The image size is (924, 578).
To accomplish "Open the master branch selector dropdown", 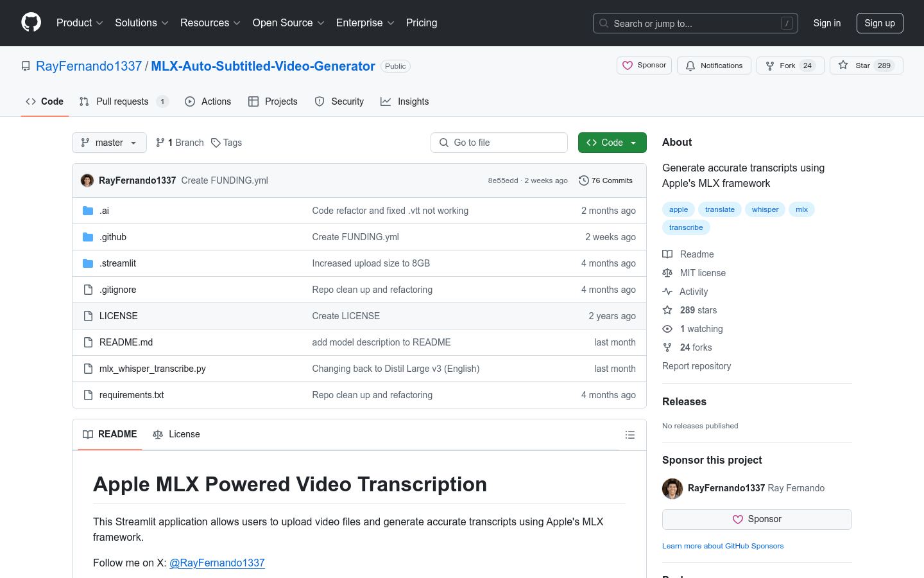I will [x=109, y=143].
